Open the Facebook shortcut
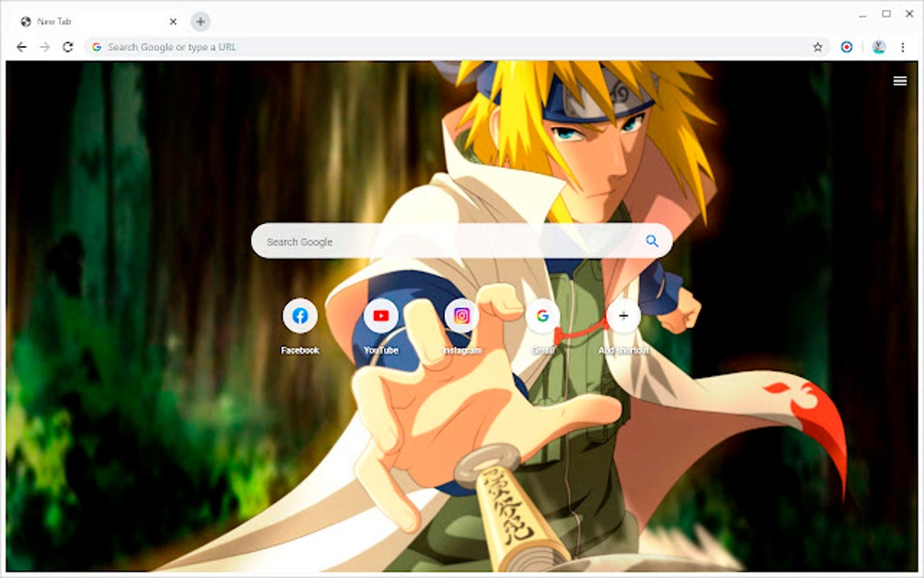Viewport: 924px width, 578px height. [300, 316]
